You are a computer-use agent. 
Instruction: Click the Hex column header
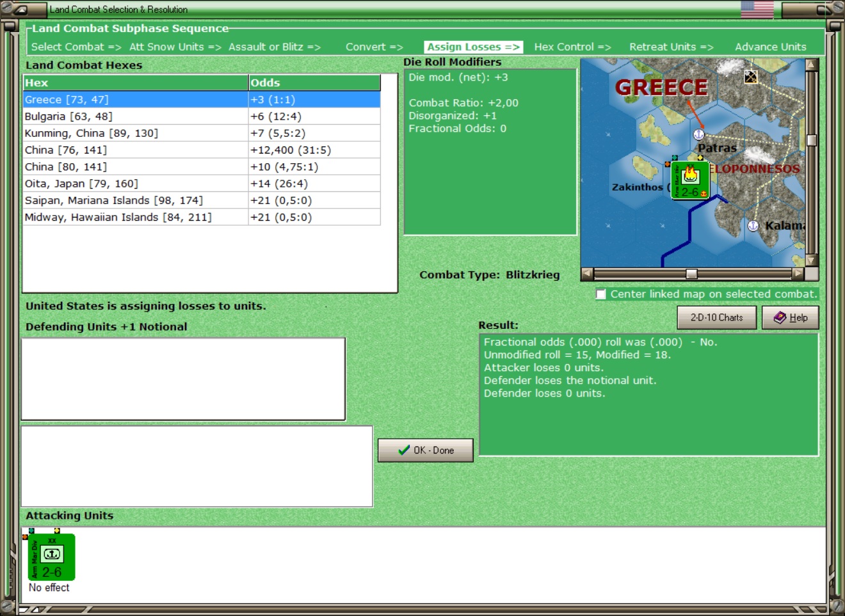point(136,83)
